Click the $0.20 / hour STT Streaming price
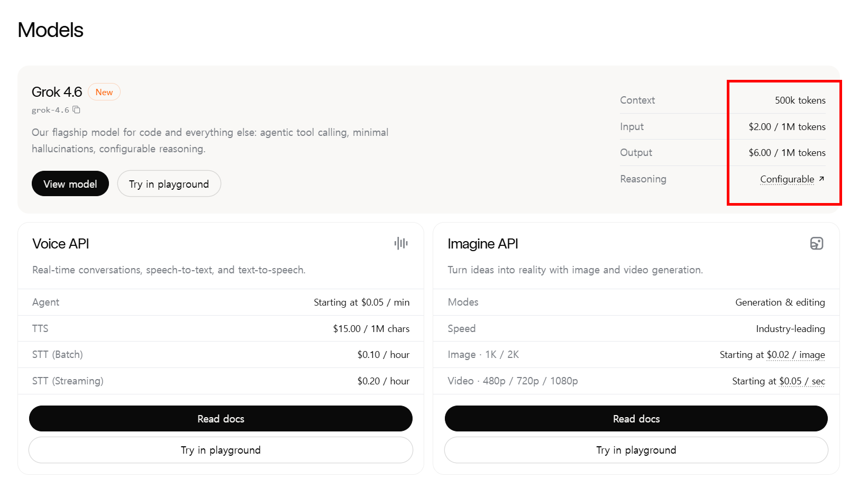Screen dimensions: 868x497 383,381
